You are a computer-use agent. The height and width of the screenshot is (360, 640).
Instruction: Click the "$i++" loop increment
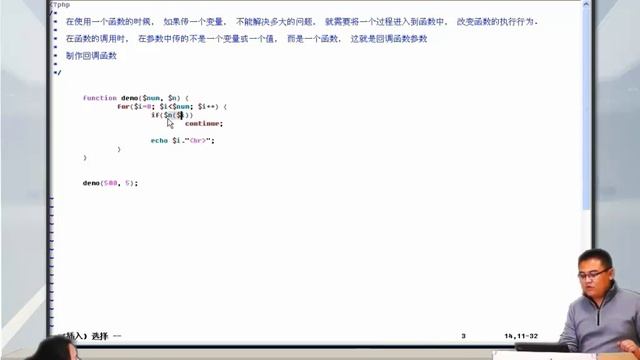[x=207, y=107]
